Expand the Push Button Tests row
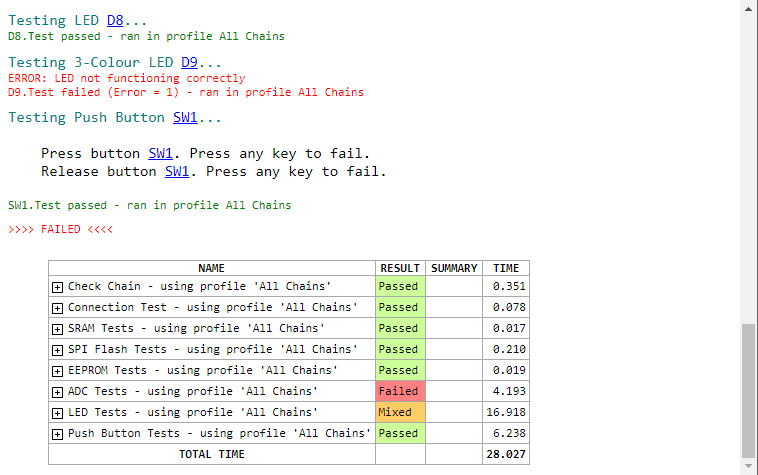Screen dimensions: 758x475 pos(57,434)
